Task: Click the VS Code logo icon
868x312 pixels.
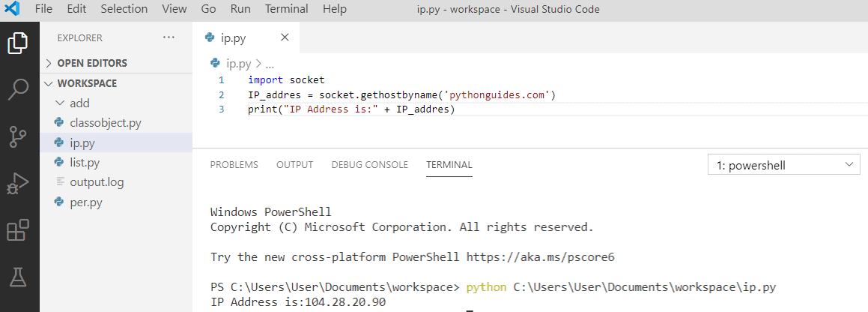Action: point(12,9)
